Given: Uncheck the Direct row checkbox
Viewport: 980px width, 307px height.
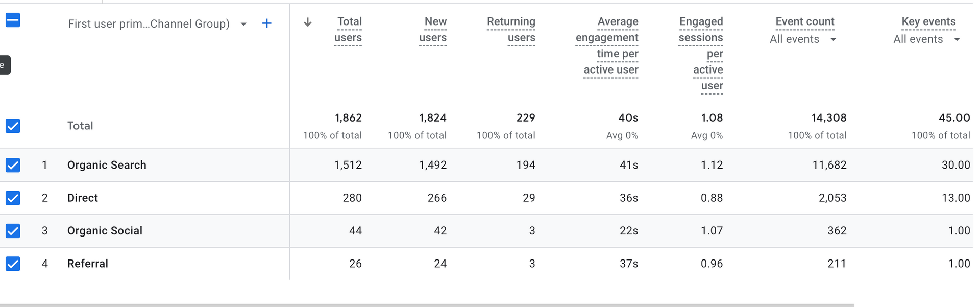Looking at the screenshot, I should tap(13, 198).
